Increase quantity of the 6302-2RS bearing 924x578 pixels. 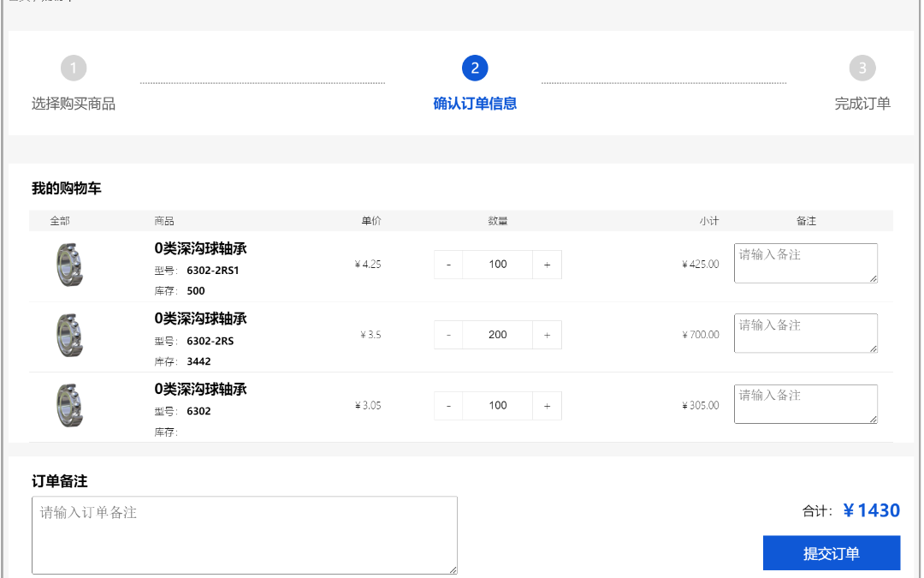[x=547, y=334]
